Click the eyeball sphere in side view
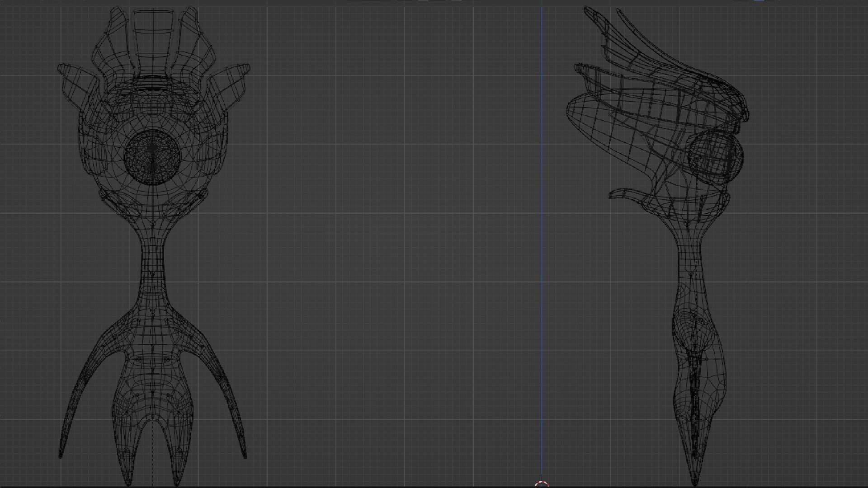 click(x=716, y=158)
